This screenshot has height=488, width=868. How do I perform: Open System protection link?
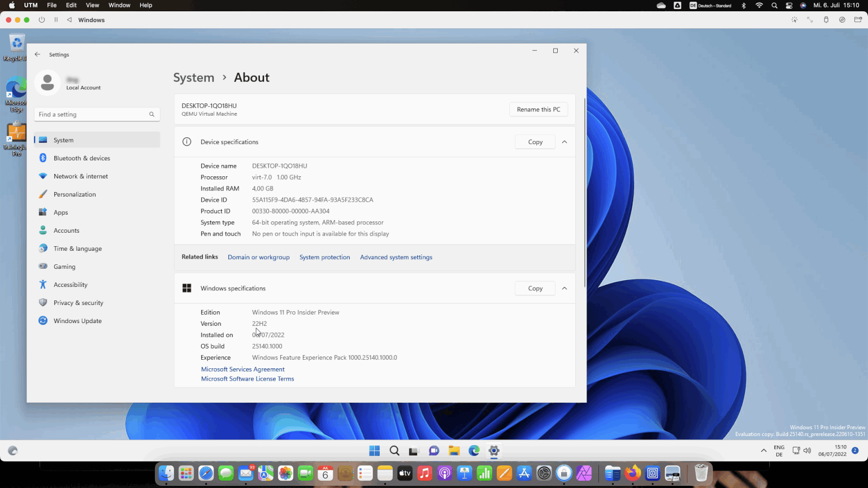pyautogui.click(x=324, y=257)
